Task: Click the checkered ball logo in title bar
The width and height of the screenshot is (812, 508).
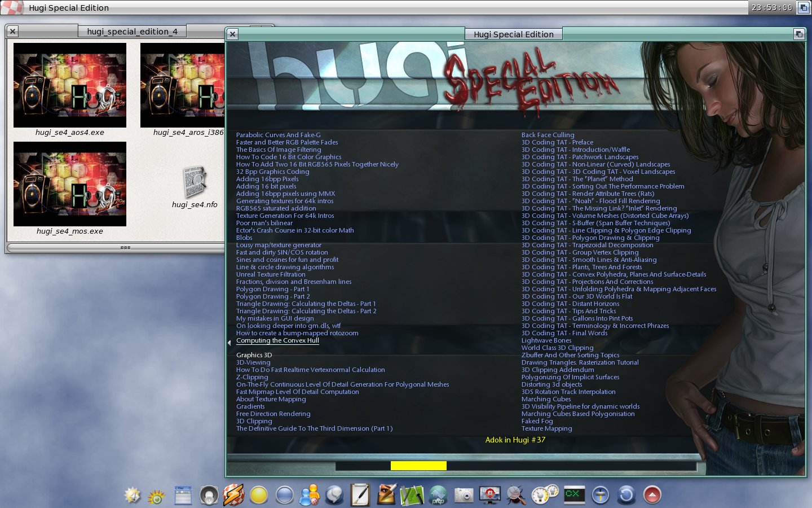Action: point(12,7)
